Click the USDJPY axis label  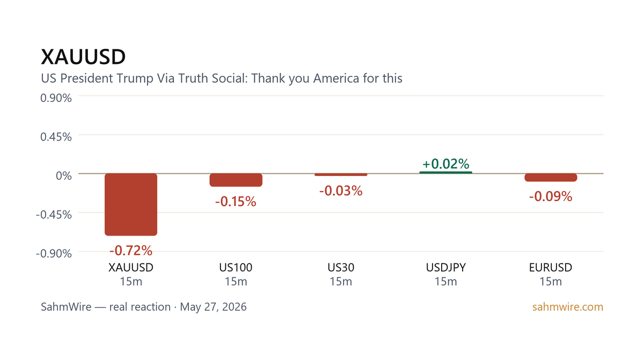[446, 267]
